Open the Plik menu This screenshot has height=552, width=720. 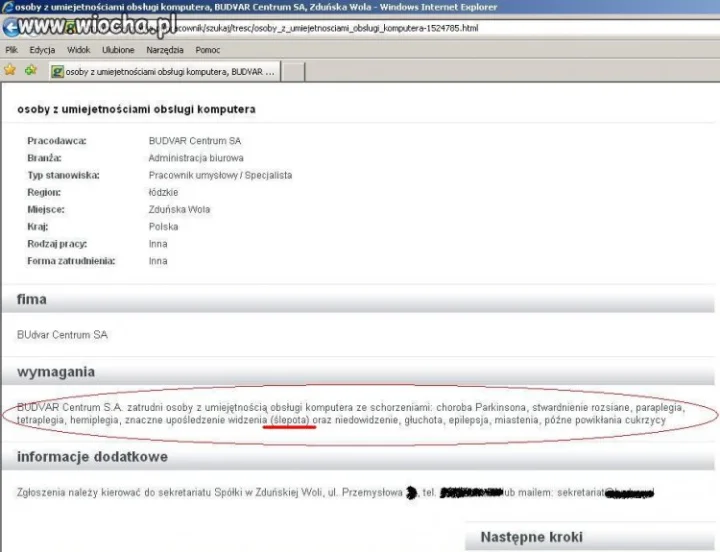pyautogui.click(x=11, y=50)
